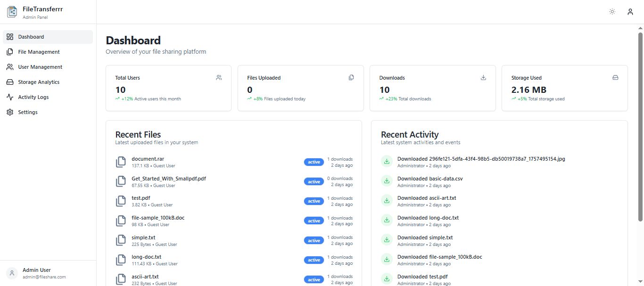644x286 pixels.
Task: Open the Get_Started_With_Smallpdf.pdf file entry
Action: 168,179
